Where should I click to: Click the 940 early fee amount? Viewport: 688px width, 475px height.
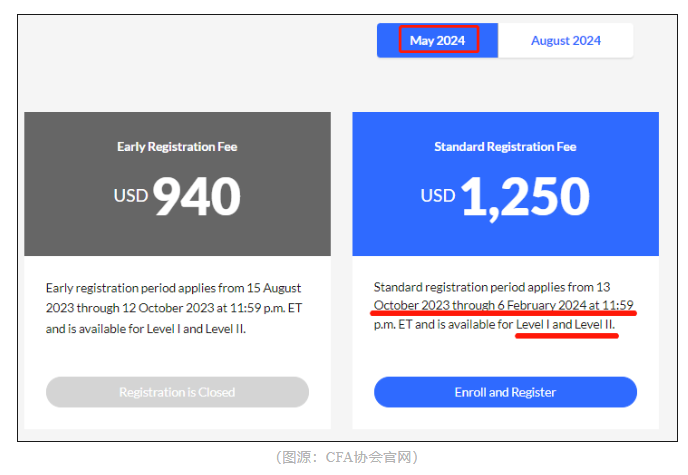tap(197, 196)
